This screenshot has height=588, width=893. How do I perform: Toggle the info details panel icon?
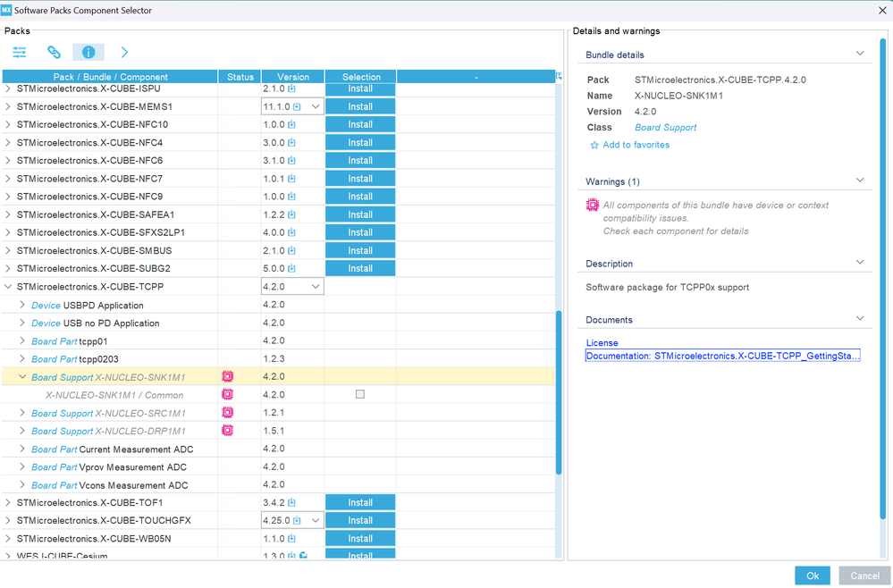coord(88,53)
